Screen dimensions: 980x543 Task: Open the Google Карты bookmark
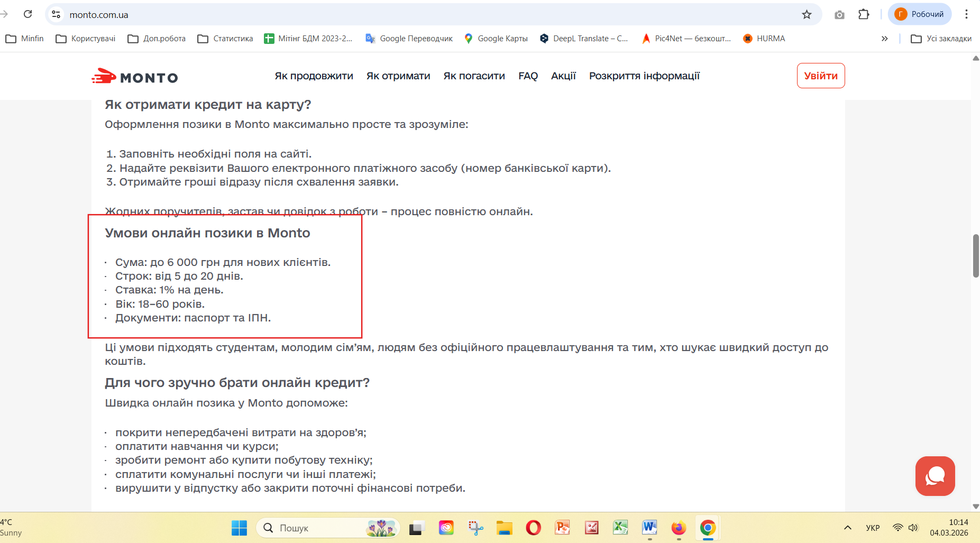[496, 39]
